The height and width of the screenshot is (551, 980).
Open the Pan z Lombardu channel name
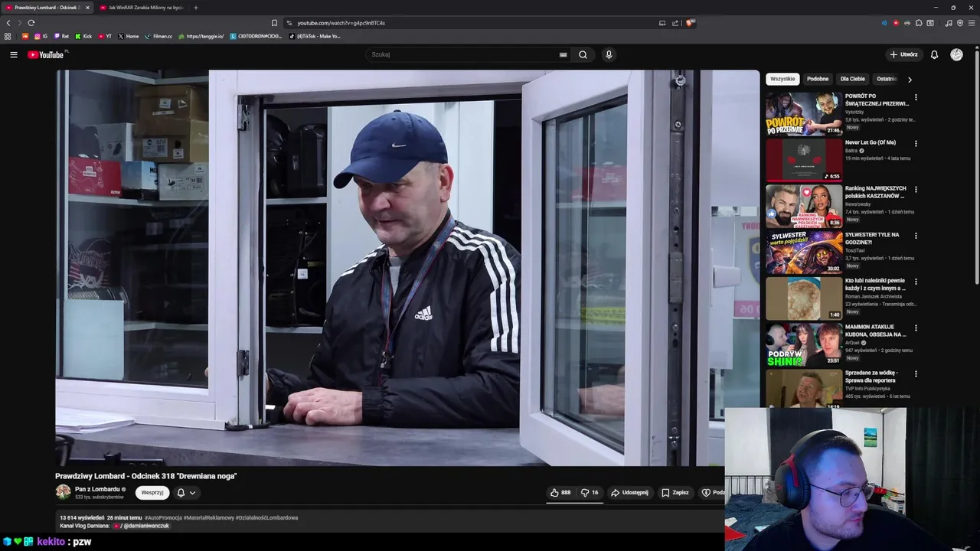(97, 489)
